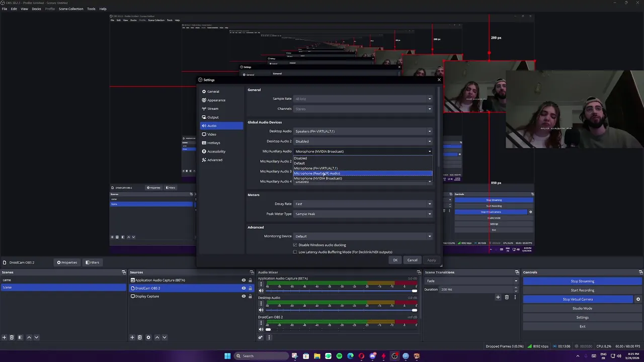This screenshot has height=362, width=644.
Task: Add a scene transition with the plus
Action: [x=498, y=297]
